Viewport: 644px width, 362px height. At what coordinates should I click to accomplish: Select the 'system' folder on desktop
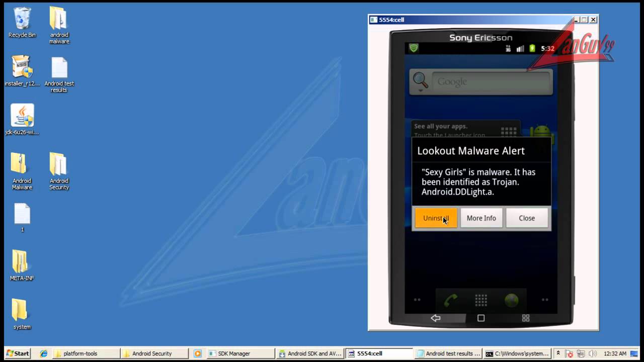(22, 314)
